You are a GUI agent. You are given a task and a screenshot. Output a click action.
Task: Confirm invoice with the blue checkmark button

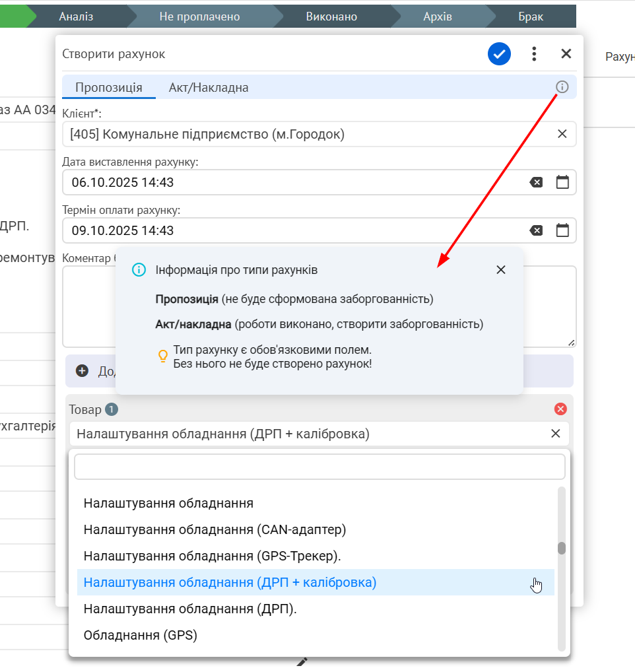pos(499,54)
